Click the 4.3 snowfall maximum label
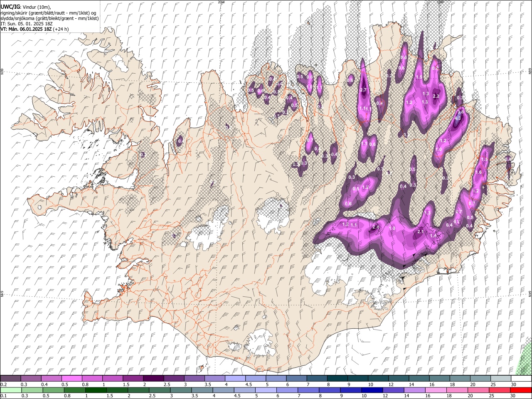Viewport: 532px width, 399px height. (458, 118)
